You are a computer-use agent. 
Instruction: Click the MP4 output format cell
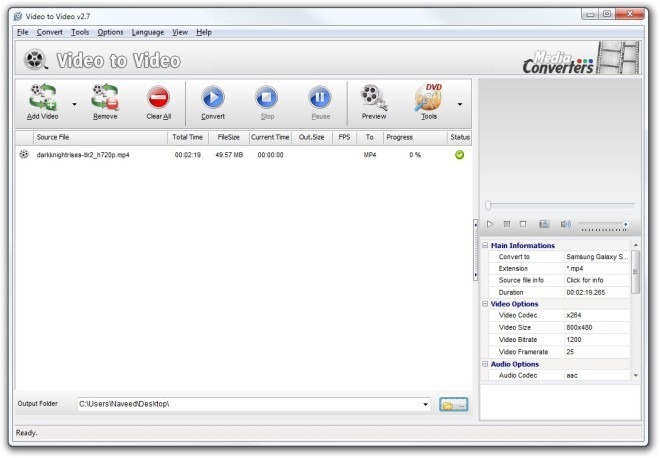[370, 155]
